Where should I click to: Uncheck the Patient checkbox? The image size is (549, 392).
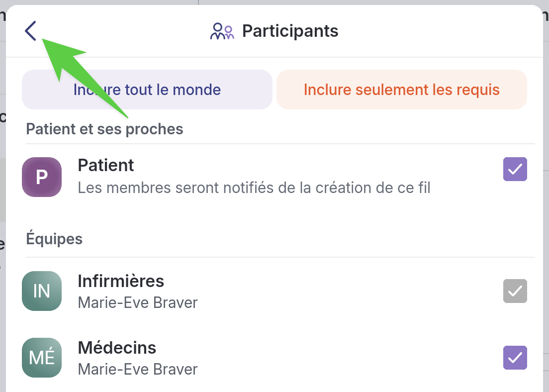(515, 169)
